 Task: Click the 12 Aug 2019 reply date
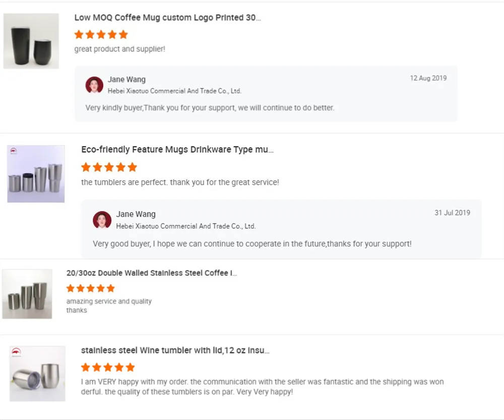(428, 78)
